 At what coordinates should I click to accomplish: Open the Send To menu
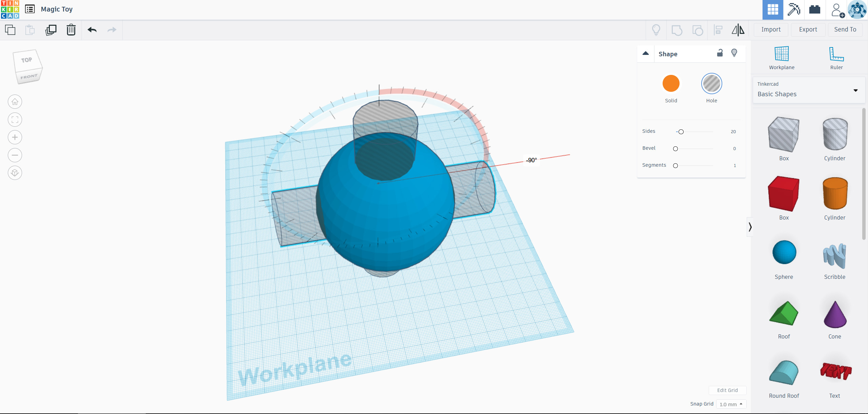tap(845, 29)
